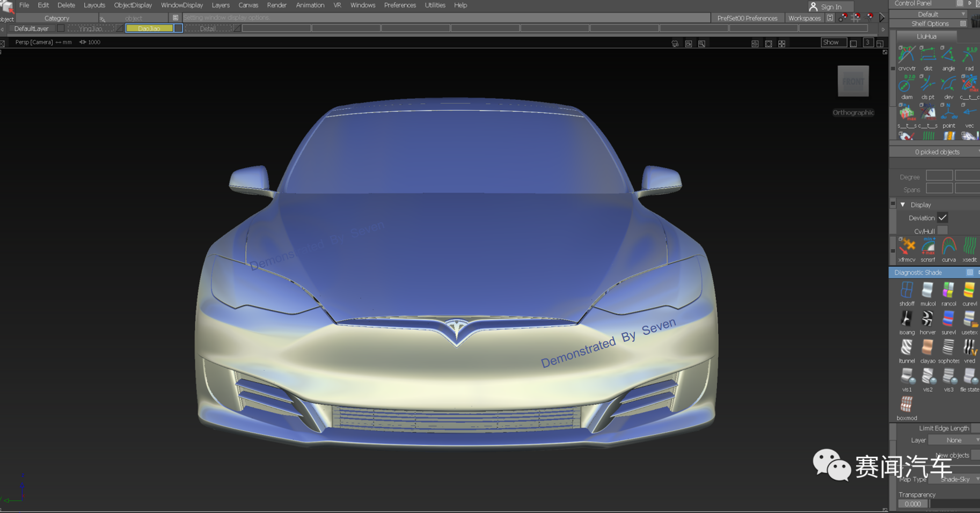Screen dimensions: 980x513
Task: Apply the isoang diagnostic shader
Action: (x=906, y=319)
